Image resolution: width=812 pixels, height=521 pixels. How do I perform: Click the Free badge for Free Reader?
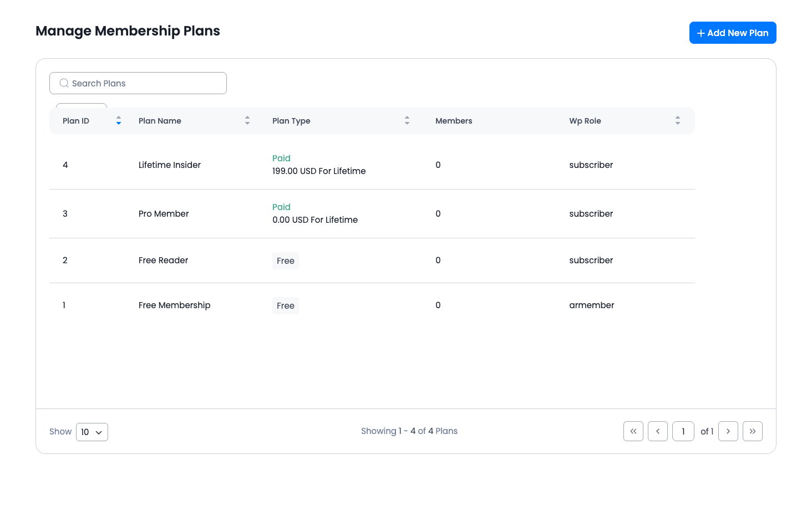pos(286,260)
